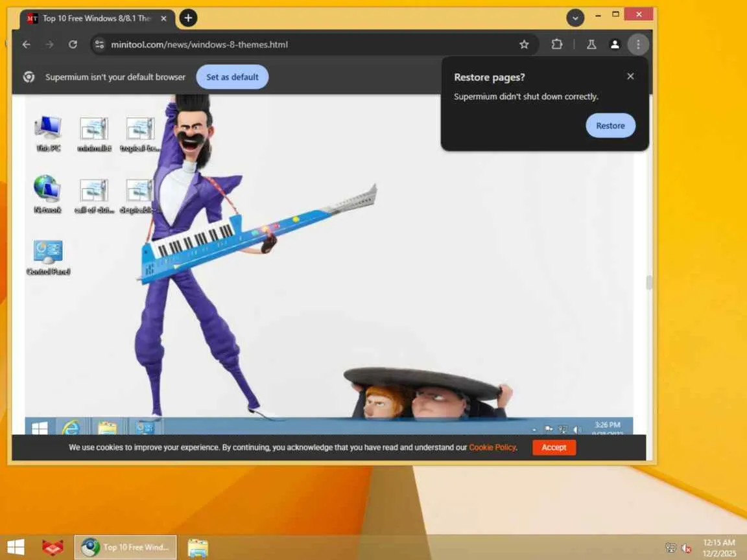Viewport: 747px width, 560px height.
Task: Open the taskbar clock showing 12:15 AM
Action: click(719, 548)
